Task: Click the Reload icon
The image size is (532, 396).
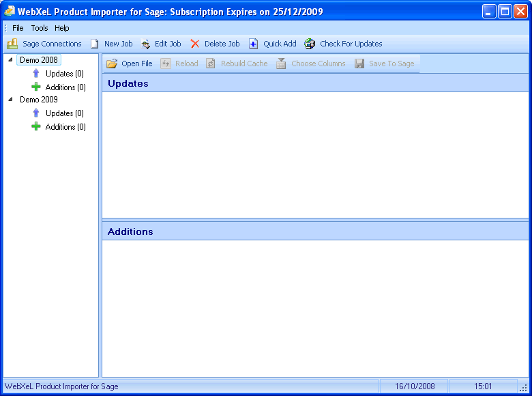Action: pyautogui.click(x=166, y=63)
